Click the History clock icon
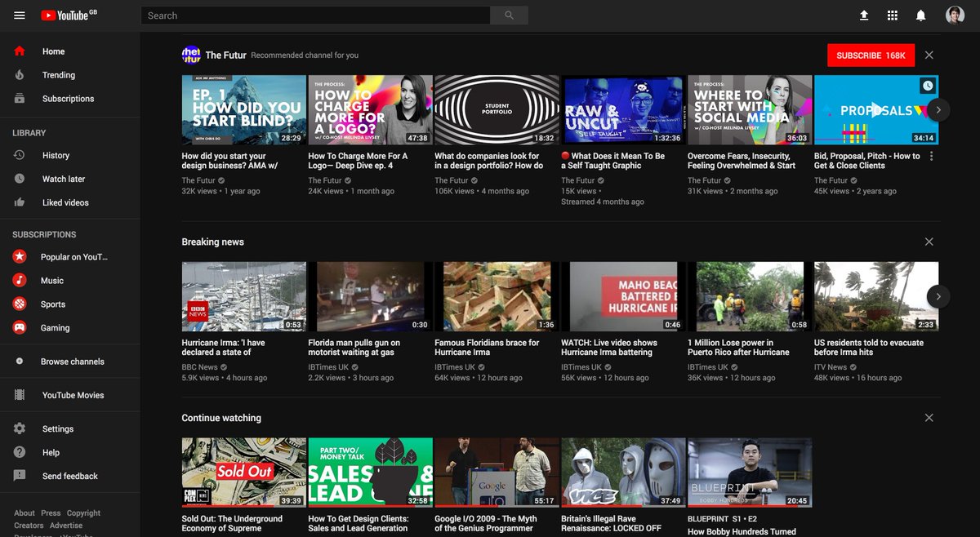Viewport: 980px width, 537px height. pos(20,155)
